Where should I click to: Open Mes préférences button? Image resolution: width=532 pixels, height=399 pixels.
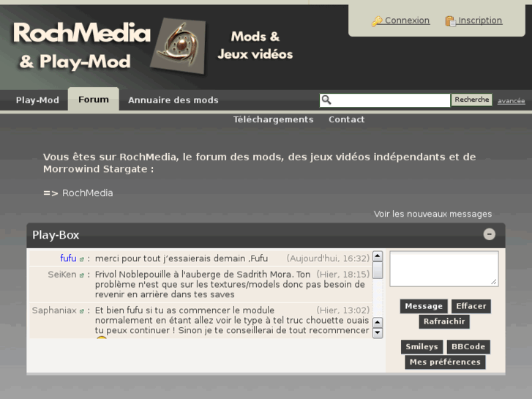445,362
